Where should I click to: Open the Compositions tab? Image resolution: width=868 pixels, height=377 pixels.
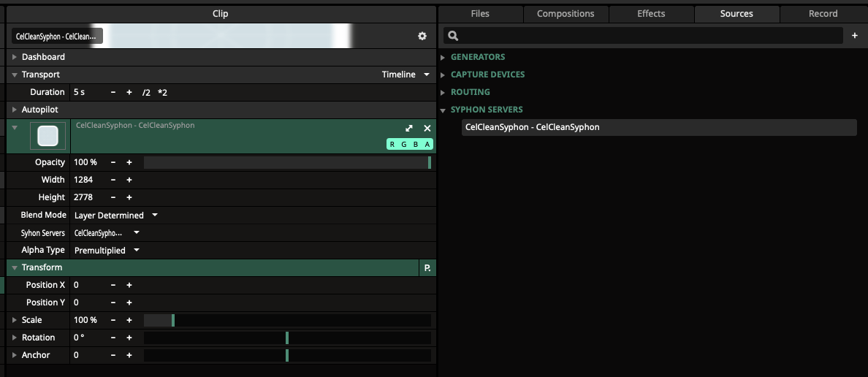click(566, 14)
